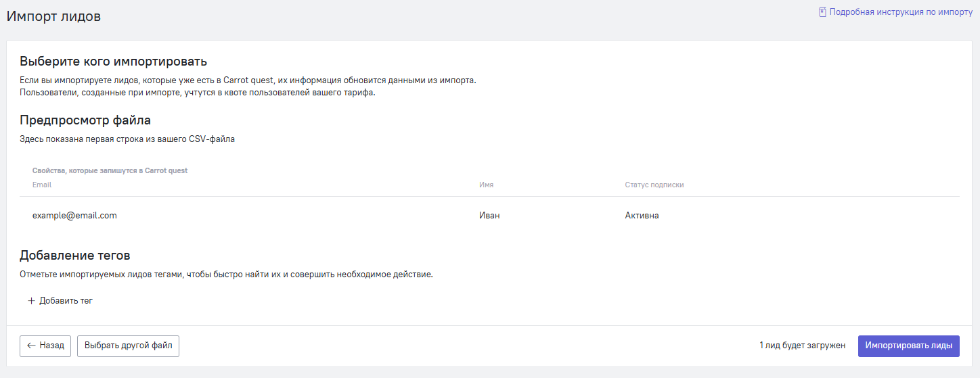Click the "Выберите кого импортировать" heading
This screenshot has height=378, width=980.
113,62
